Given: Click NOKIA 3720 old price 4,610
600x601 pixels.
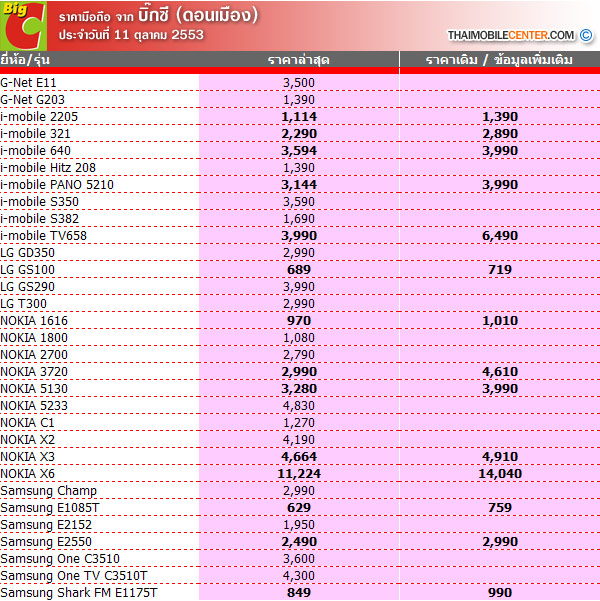Looking at the screenshot, I should click(500, 371).
